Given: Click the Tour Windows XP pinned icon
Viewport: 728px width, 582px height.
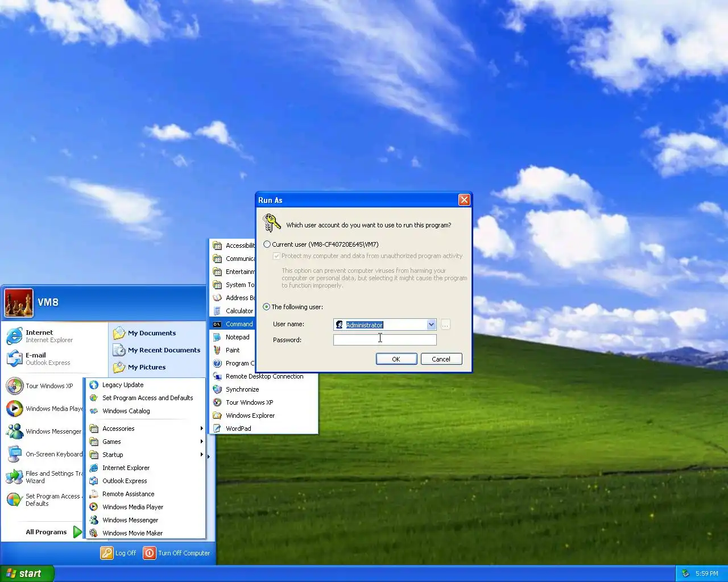Looking at the screenshot, I should point(14,386).
